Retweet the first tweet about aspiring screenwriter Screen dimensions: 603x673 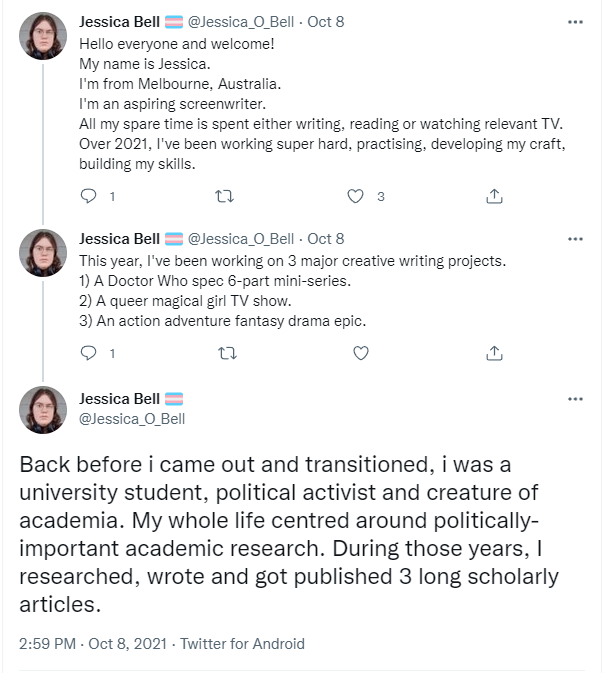point(224,196)
